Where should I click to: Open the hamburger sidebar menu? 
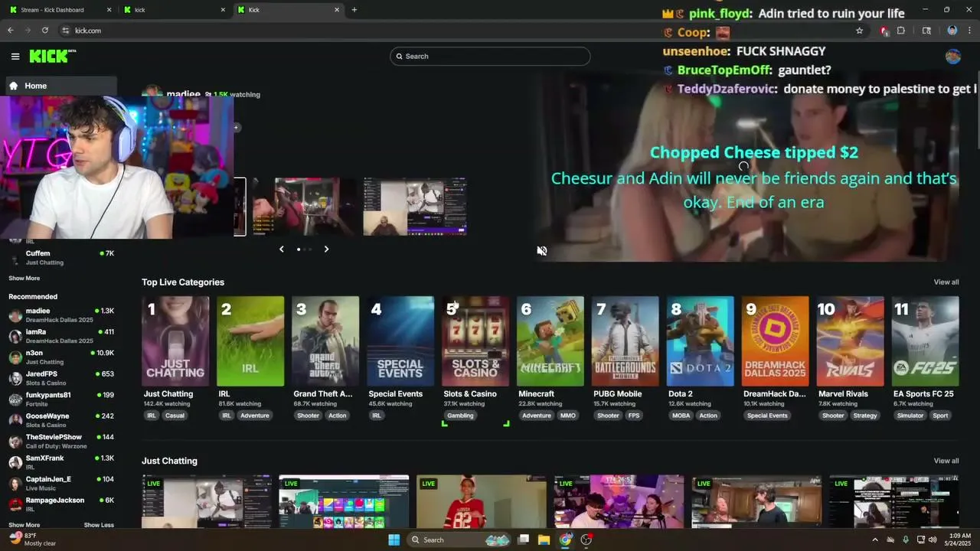click(x=15, y=56)
